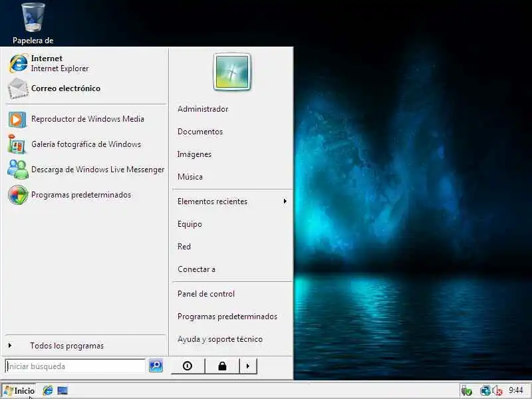Click Galería fotográfica de Windows label

click(x=86, y=144)
